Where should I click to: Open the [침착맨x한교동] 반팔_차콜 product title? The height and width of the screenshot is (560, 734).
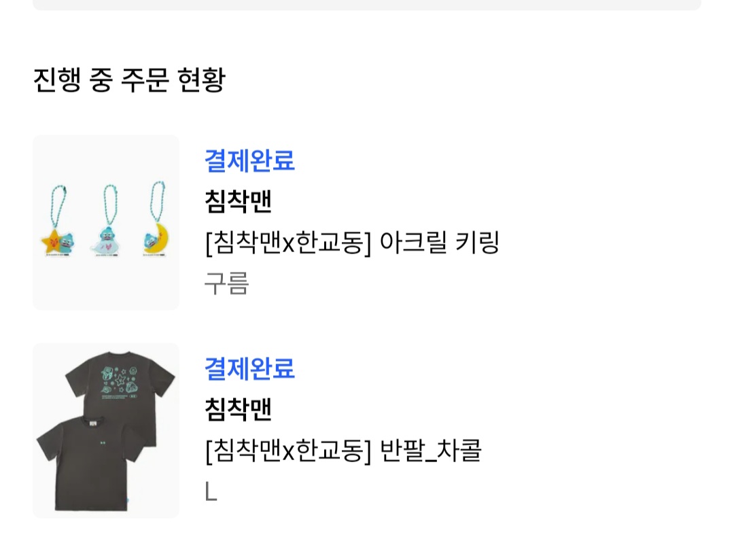(343, 451)
